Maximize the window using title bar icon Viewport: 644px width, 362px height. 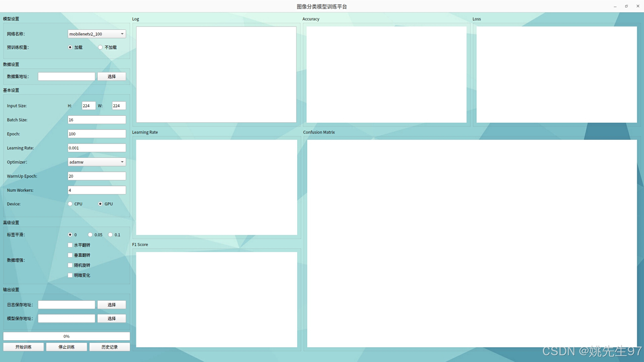pyautogui.click(x=626, y=6)
